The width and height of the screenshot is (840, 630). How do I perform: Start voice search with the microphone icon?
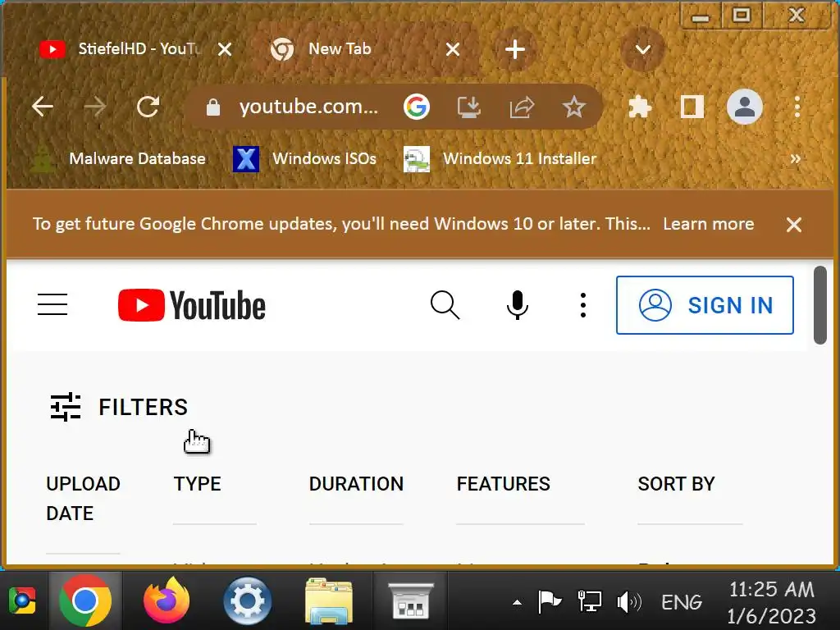(518, 305)
